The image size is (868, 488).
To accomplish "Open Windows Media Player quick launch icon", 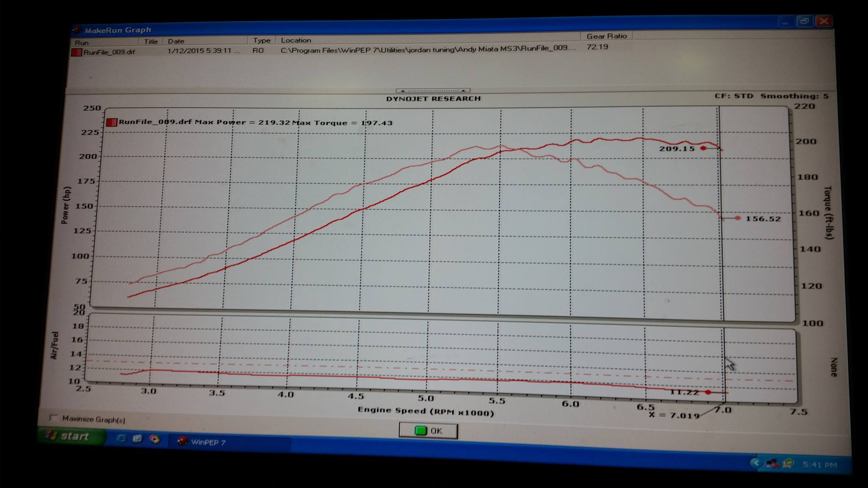I will pyautogui.click(x=155, y=439).
